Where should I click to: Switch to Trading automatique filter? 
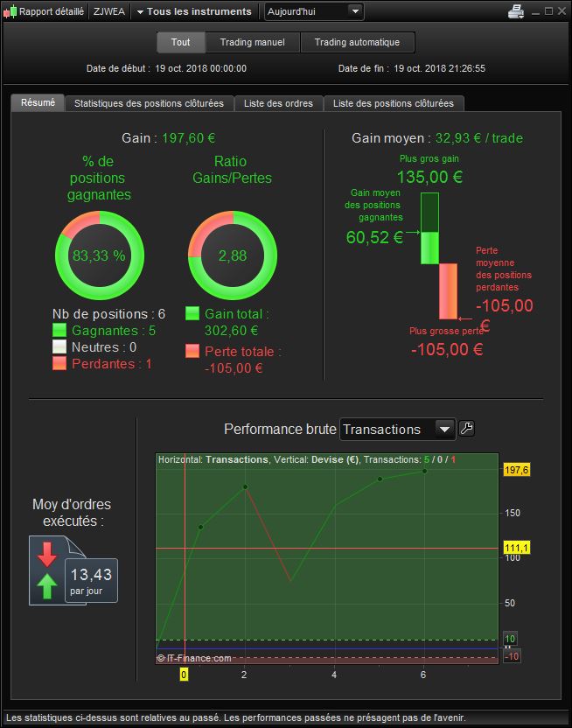(357, 42)
